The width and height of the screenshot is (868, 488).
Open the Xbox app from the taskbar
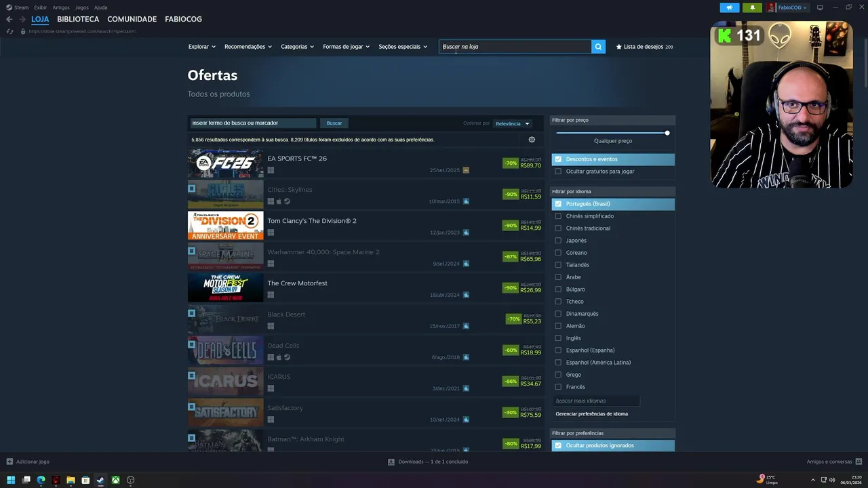(x=115, y=480)
